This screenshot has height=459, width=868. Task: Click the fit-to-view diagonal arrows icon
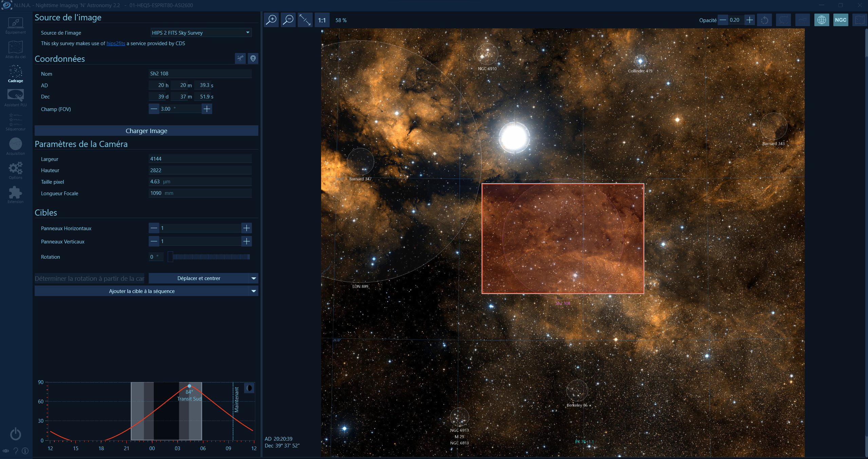click(x=305, y=20)
